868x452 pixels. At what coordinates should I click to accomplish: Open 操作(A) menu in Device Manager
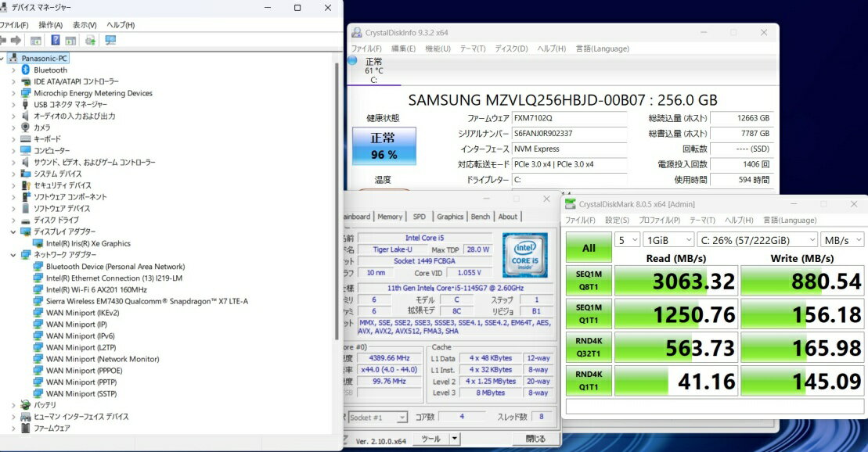51,25
